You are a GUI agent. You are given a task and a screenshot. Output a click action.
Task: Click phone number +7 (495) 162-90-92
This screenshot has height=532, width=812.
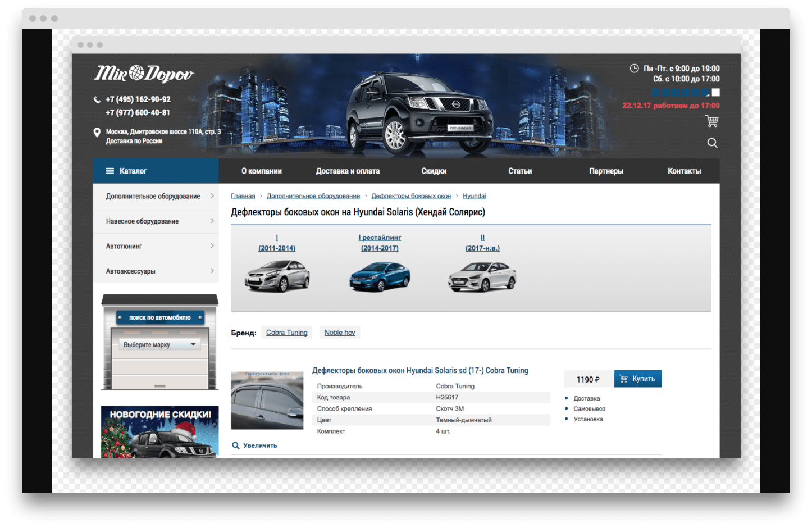[x=138, y=99]
